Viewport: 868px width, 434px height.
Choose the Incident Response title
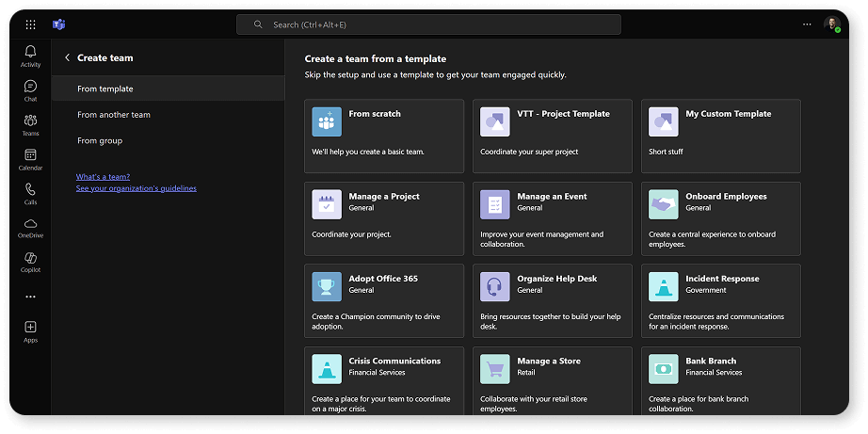click(x=722, y=279)
